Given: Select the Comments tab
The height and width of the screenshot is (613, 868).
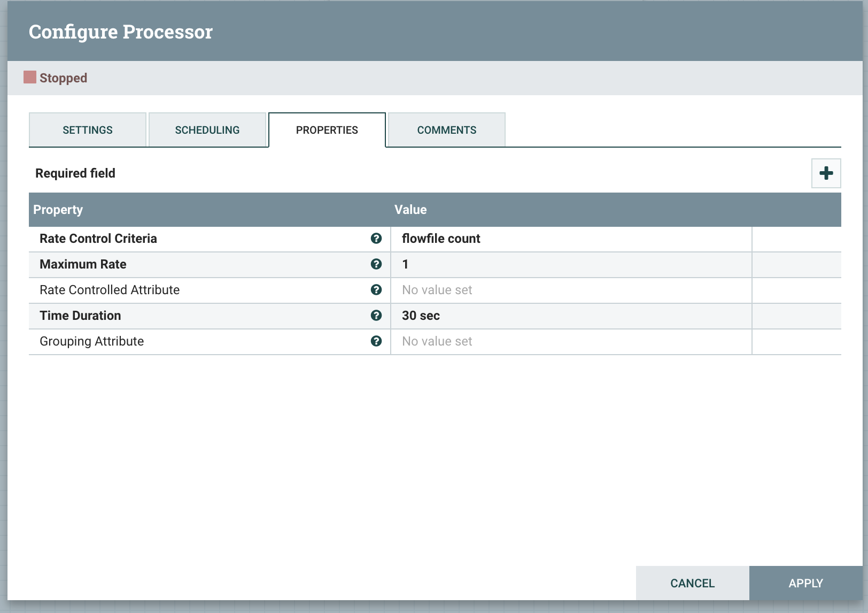Looking at the screenshot, I should (x=446, y=129).
